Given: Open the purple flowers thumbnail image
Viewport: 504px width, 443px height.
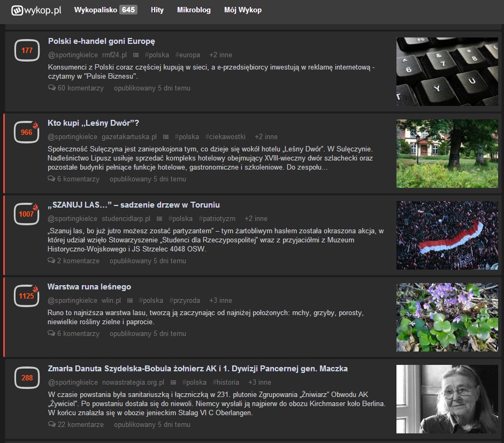Looking at the screenshot, I should (x=447, y=317).
